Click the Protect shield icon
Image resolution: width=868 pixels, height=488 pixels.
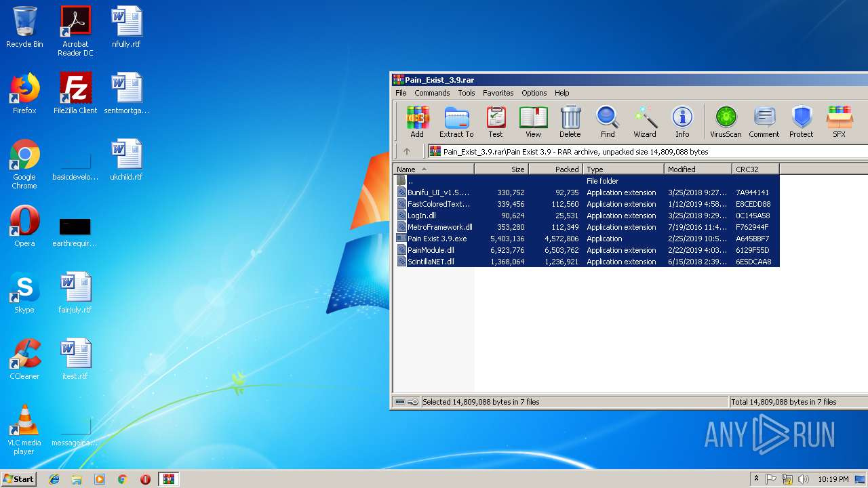pos(802,122)
